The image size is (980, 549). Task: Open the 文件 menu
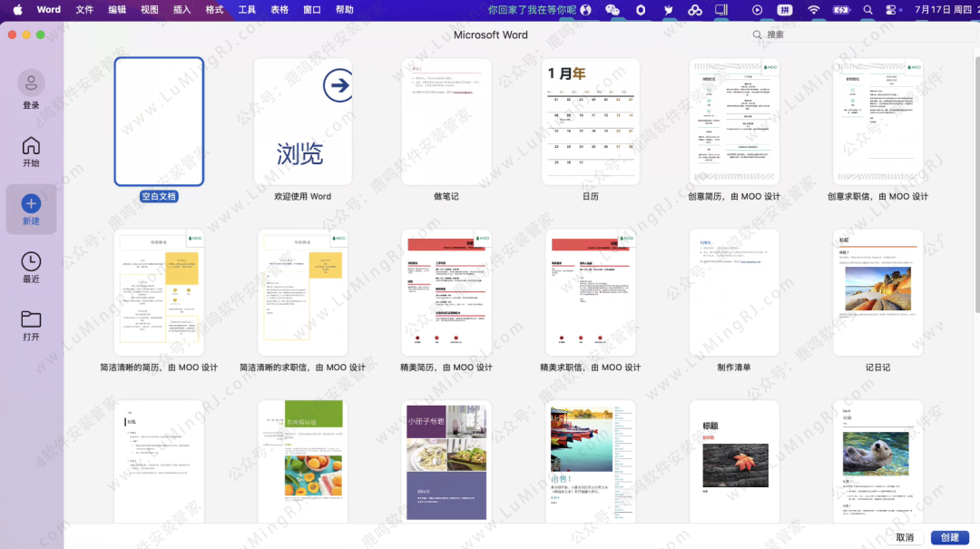coord(84,10)
